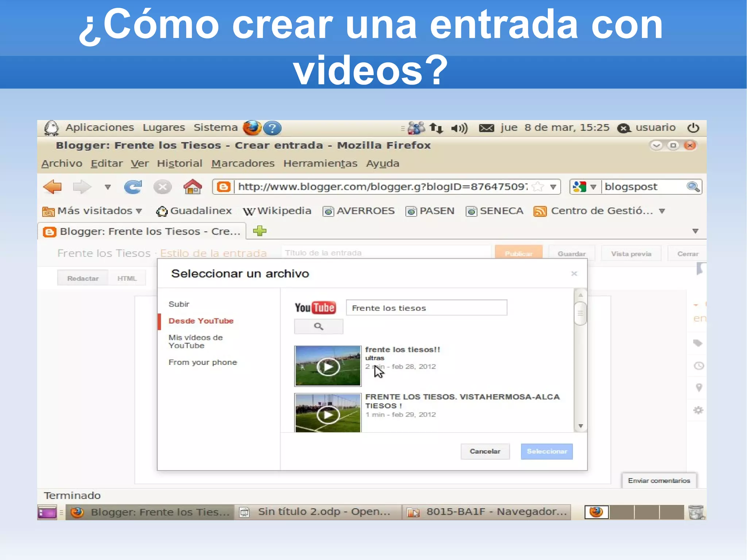747x560 pixels.
Task: Click the Enviar comentarios button
Action: (x=659, y=480)
